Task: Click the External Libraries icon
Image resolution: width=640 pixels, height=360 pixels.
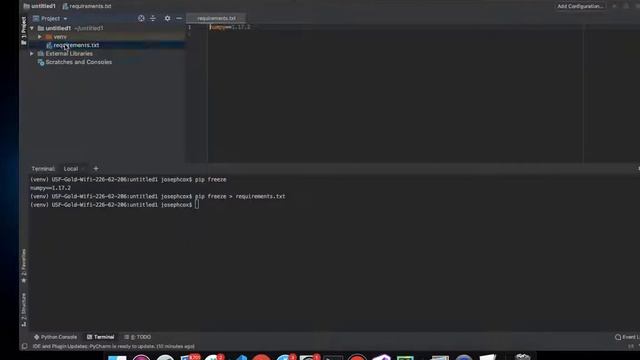Action: point(41,53)
